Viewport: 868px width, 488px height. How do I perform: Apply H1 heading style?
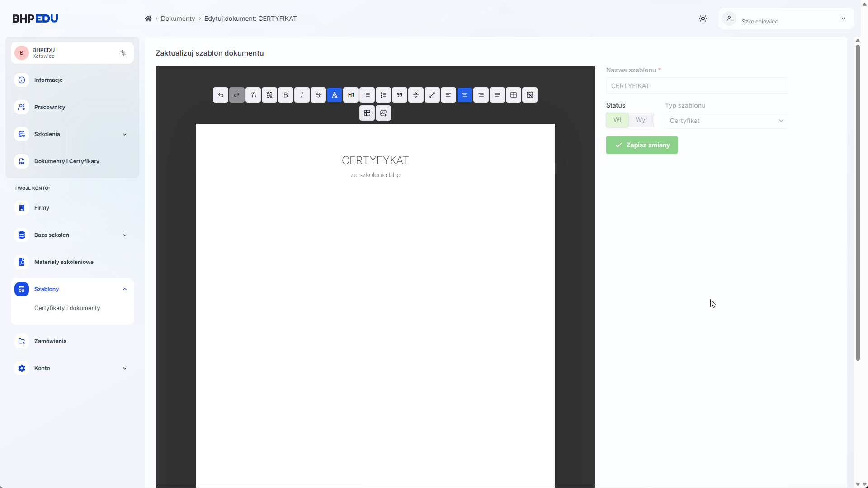pos(351,95)
